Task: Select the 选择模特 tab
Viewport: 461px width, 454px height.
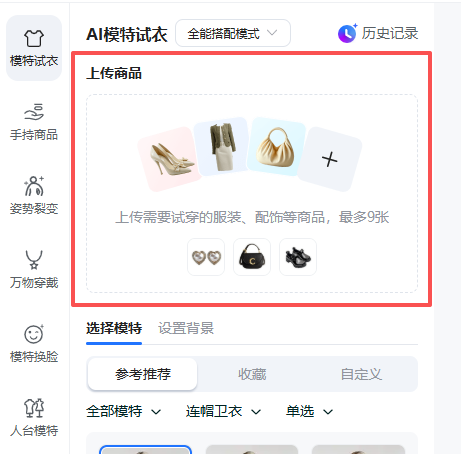Action: tap(114, 328)
